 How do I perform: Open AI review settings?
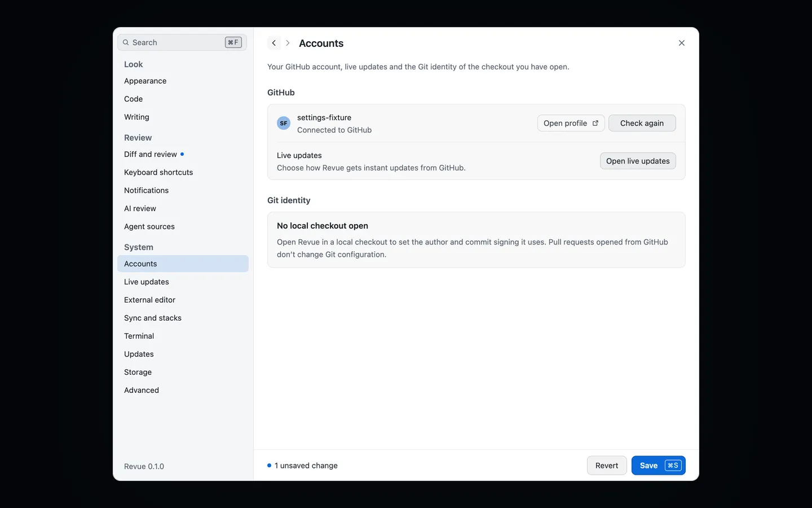point(183,208)
